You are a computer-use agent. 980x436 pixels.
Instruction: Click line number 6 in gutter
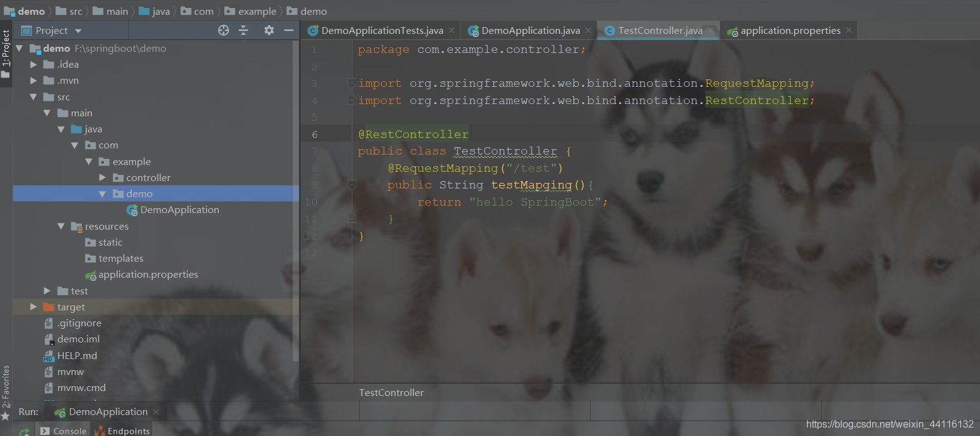315,134
